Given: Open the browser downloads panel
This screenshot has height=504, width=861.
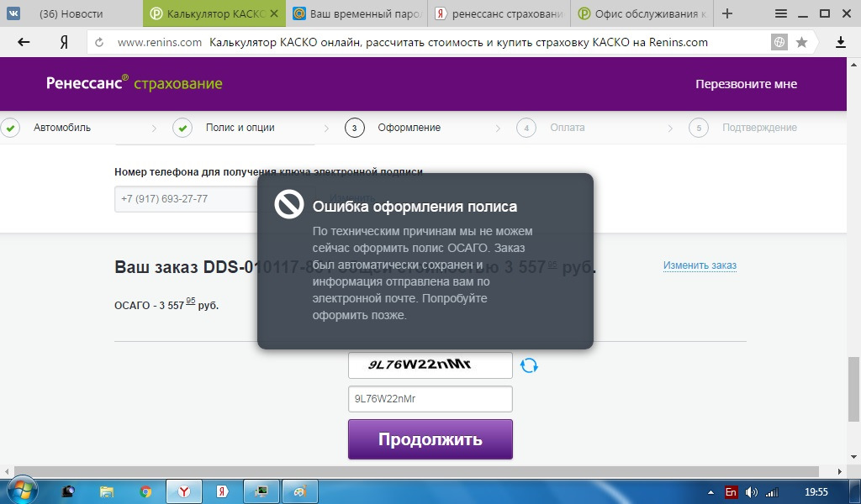Looking at the screenshot, I should [840, 42].
